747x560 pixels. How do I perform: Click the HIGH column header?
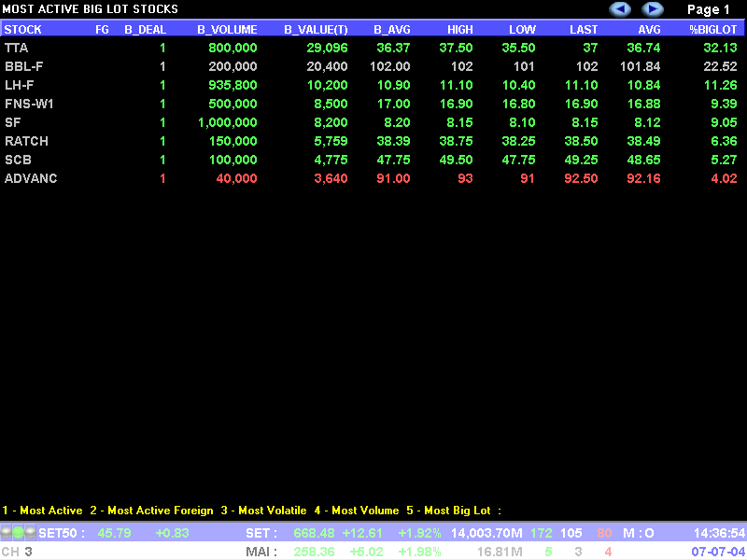coord(459,30)
